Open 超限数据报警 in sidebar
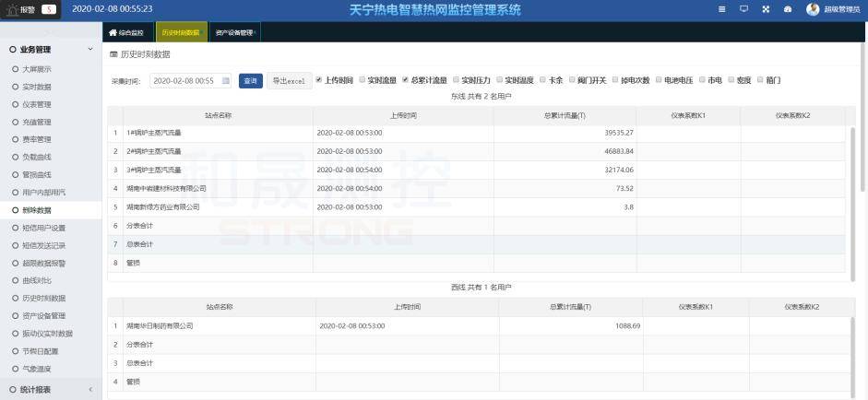Viewport: 868px width, 400px height. click(43, 263)
